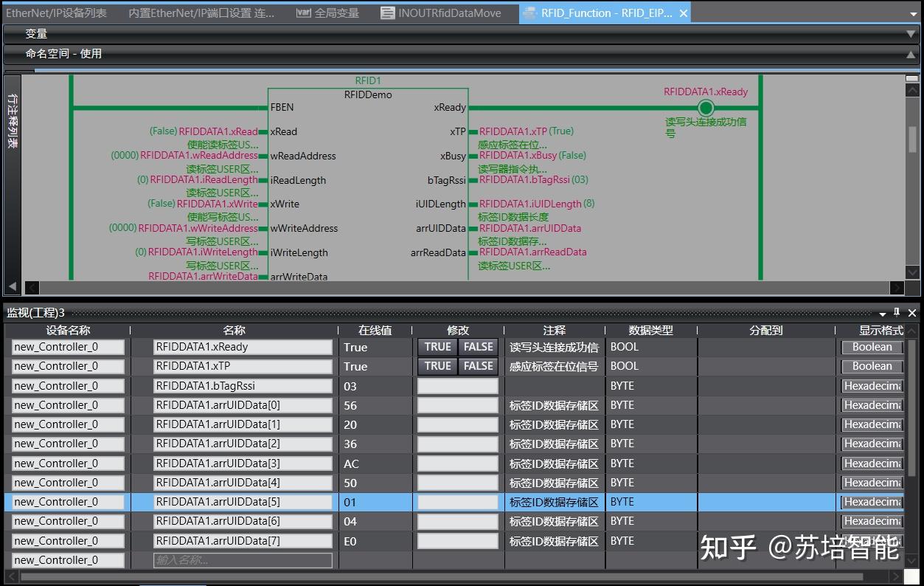Image resolution: width=924 pixels, height=586 pixels.
Task: Open display format dropdown for arrUIDData[1]
Action: pyautogui.click(x=872, y=424)
